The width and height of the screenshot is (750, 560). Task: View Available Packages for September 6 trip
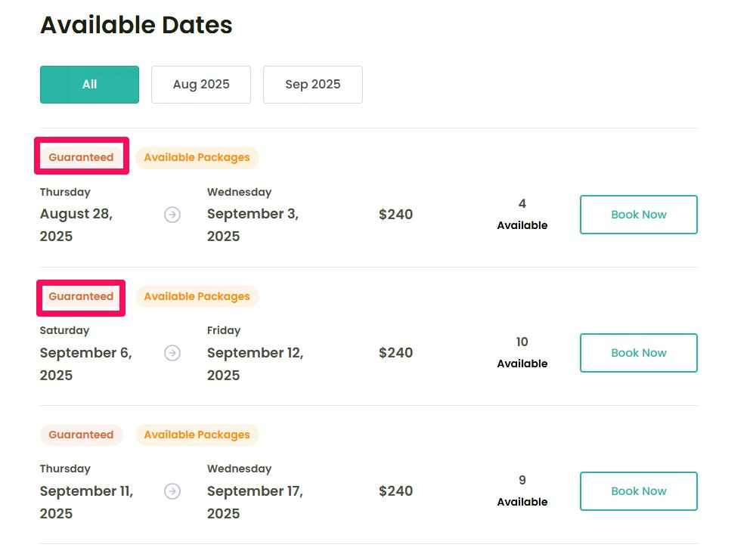pyautogui.click(x=197, y=296)
